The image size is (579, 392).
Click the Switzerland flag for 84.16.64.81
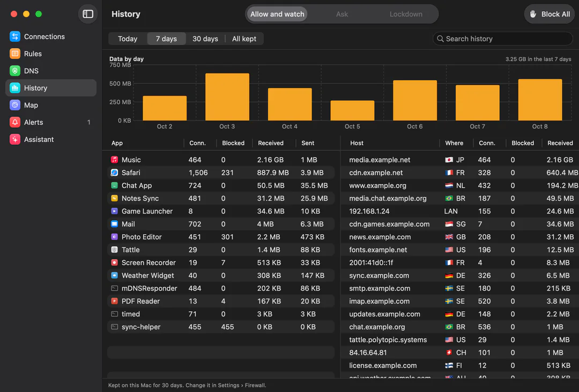[x=449, y=352]
